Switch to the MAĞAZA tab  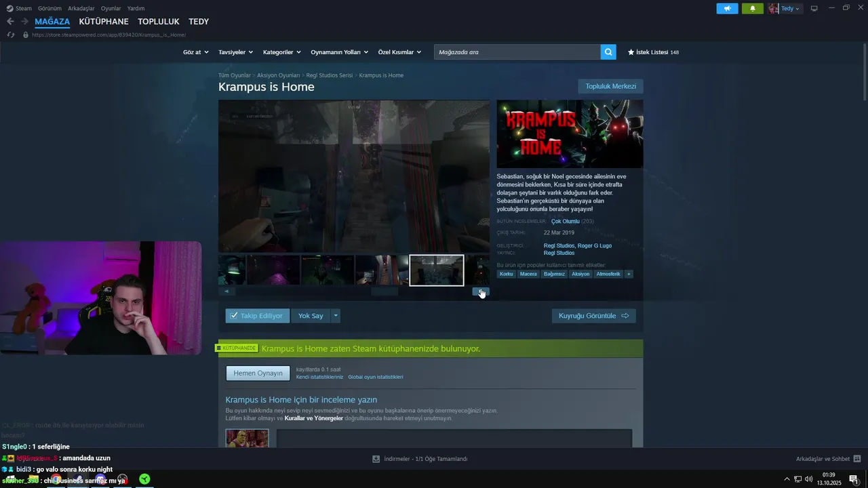(52, 22)
